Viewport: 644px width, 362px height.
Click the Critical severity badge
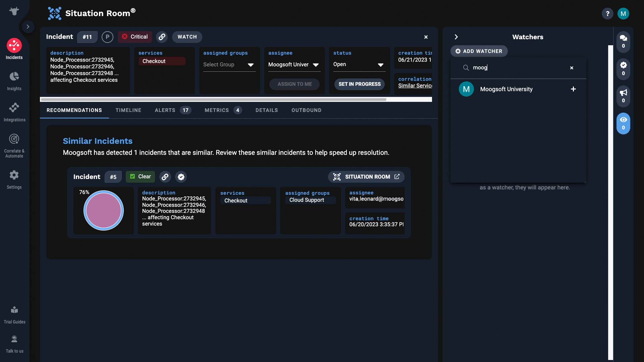click(x=135, y=37)
